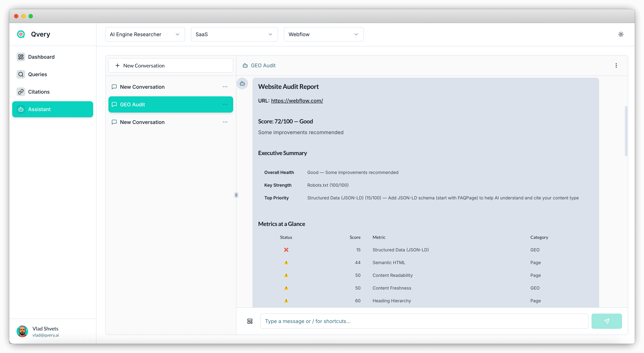Click the Category column header
The width and height of the screenshot is (644, 353).
[x=539, y=237]
